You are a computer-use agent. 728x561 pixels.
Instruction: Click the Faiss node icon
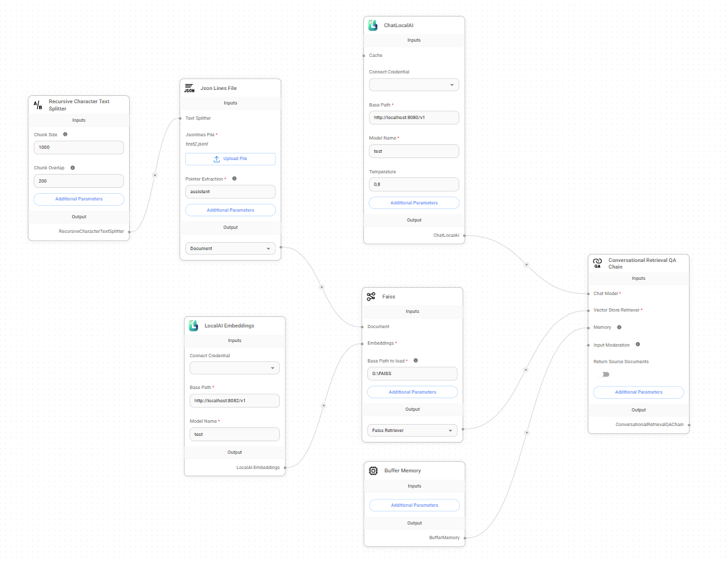point(371,296)
